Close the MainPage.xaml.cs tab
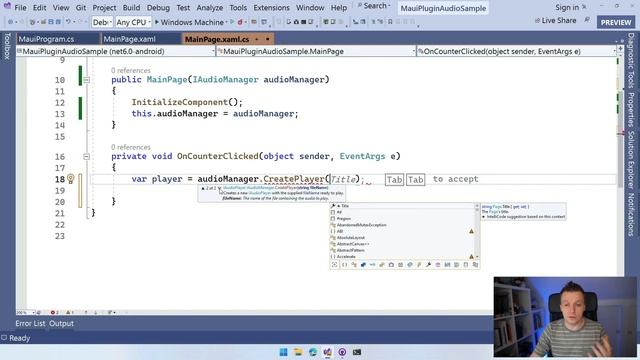Viewport: 640px width, 360px height. tap(267, 39)
